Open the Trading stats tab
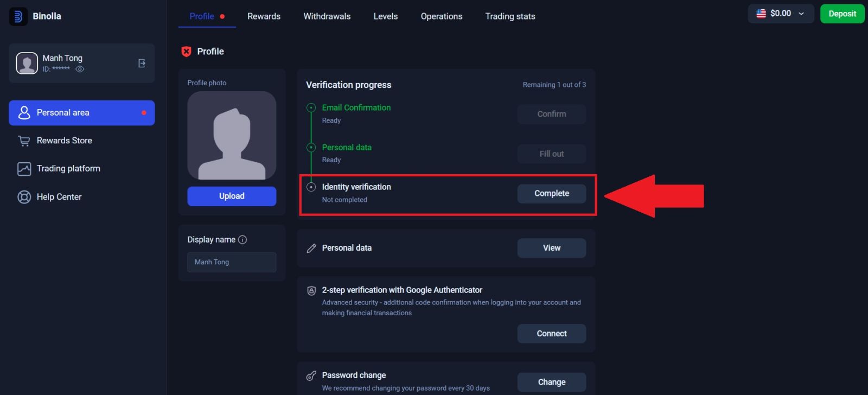The height and width of the screenshot is (395, 868). [509, 16]
